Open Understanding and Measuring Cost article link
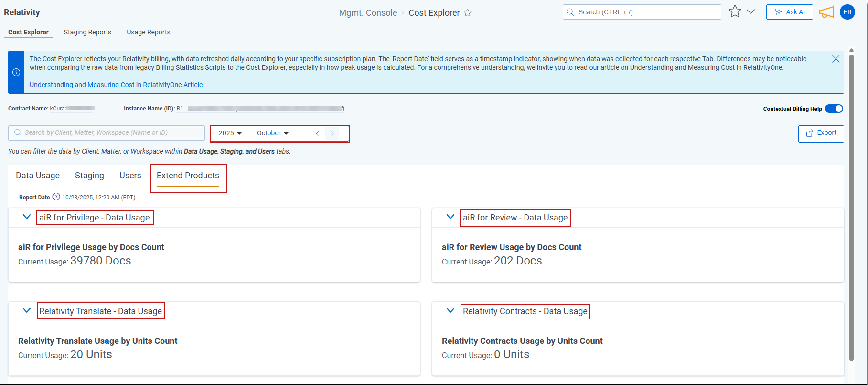This screenshot has width=868, height=385. point(116,85)
